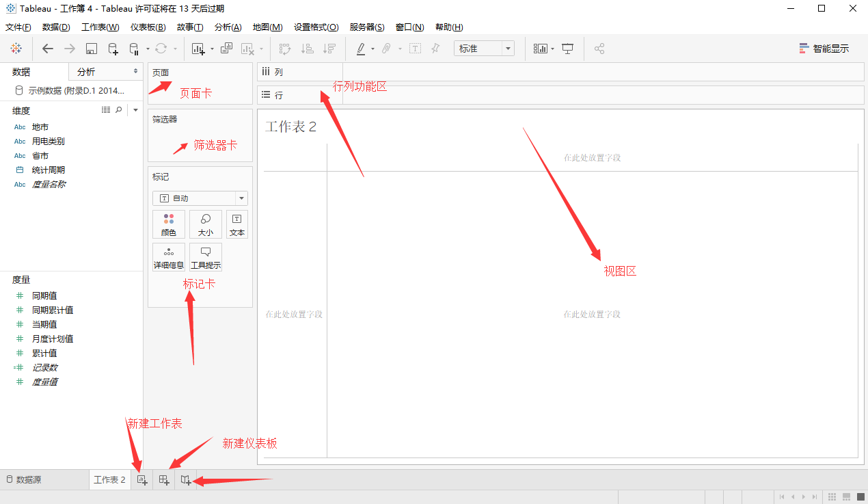Open 仪表板(B) menu
This screenshot has width=868, height=504.
[148, 27]
